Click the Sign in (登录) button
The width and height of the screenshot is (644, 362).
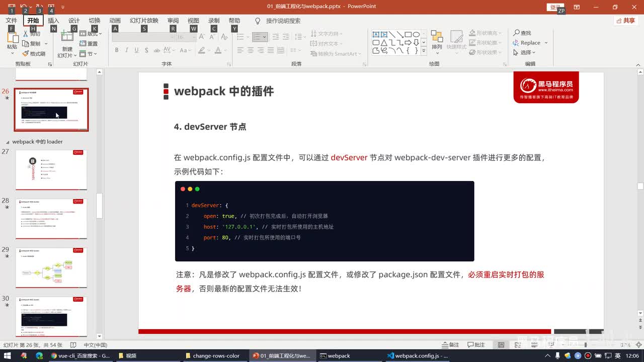point(554,7)
